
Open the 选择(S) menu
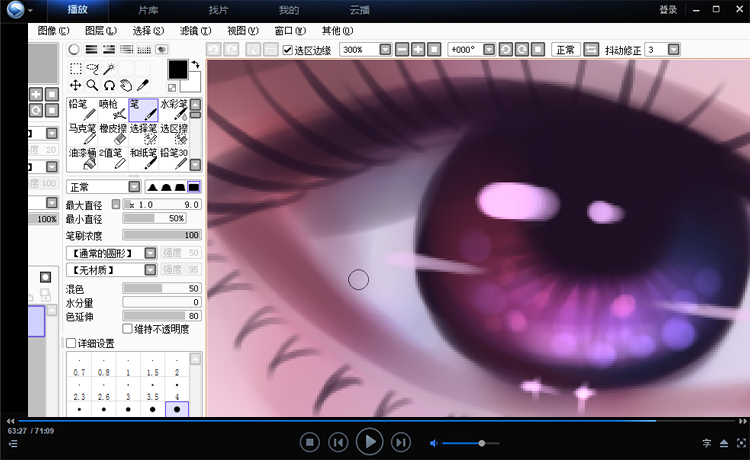(148, 31)
